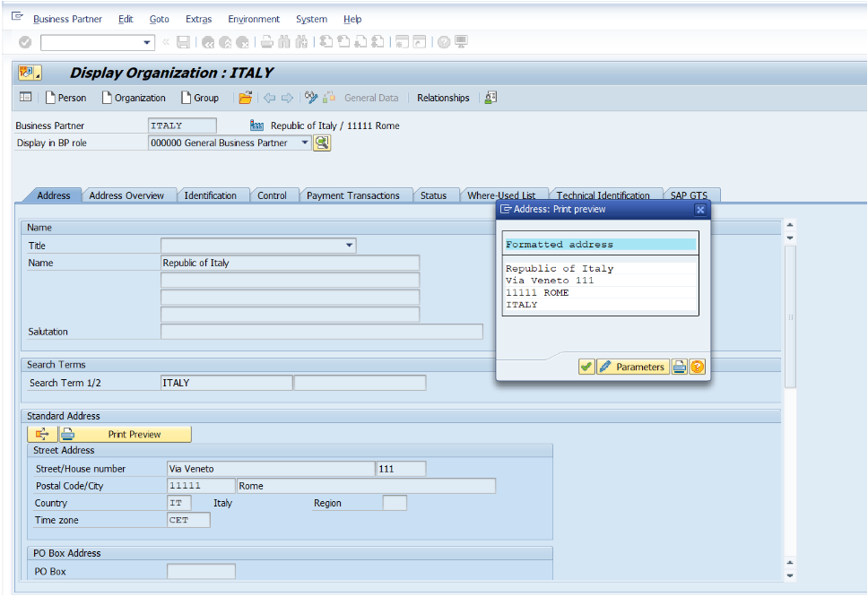Screen dimensions: 868x597
Task: Click the BP role detail magnifier icon
Action: [322, 143]
